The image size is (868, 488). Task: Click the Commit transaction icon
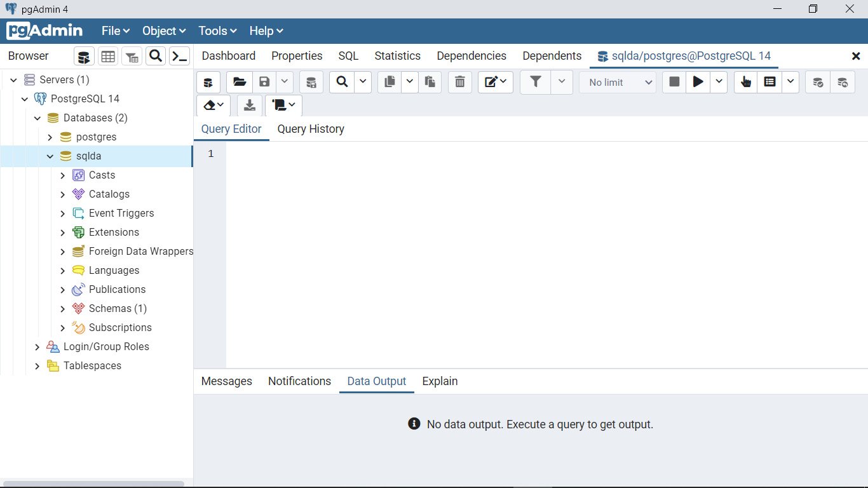click(818, 83)
